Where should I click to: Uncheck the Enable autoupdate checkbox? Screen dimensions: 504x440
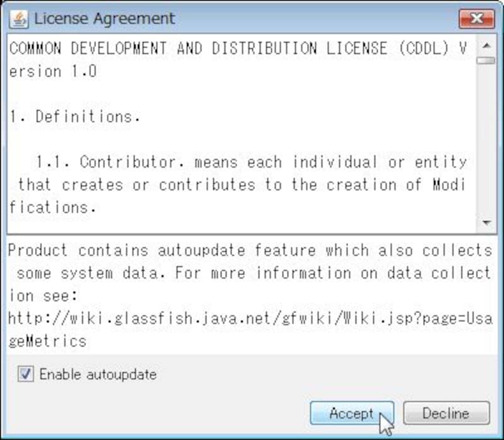26,374
